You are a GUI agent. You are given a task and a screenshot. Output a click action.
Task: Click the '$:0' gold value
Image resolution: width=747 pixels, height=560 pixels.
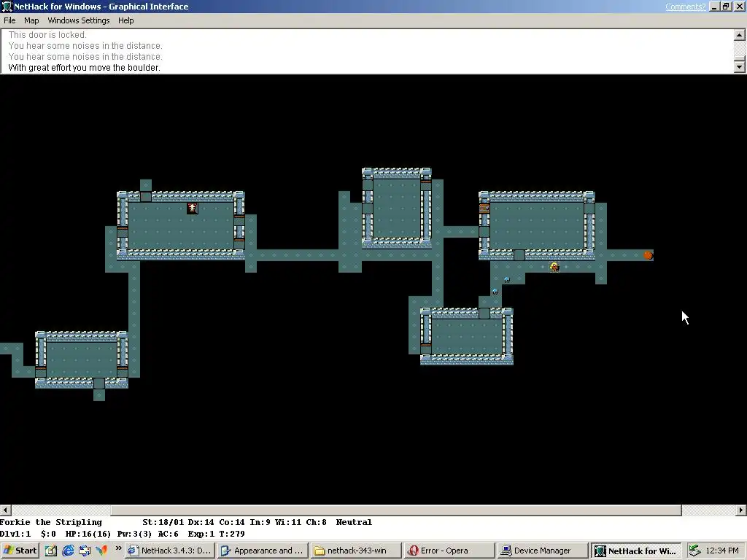[x=48, y=534]
